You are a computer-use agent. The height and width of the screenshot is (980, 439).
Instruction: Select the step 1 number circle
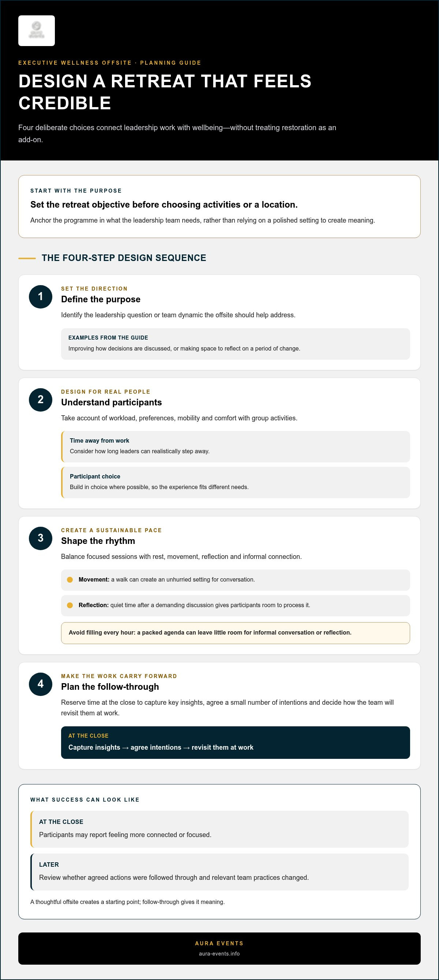(x=40, y=297)
